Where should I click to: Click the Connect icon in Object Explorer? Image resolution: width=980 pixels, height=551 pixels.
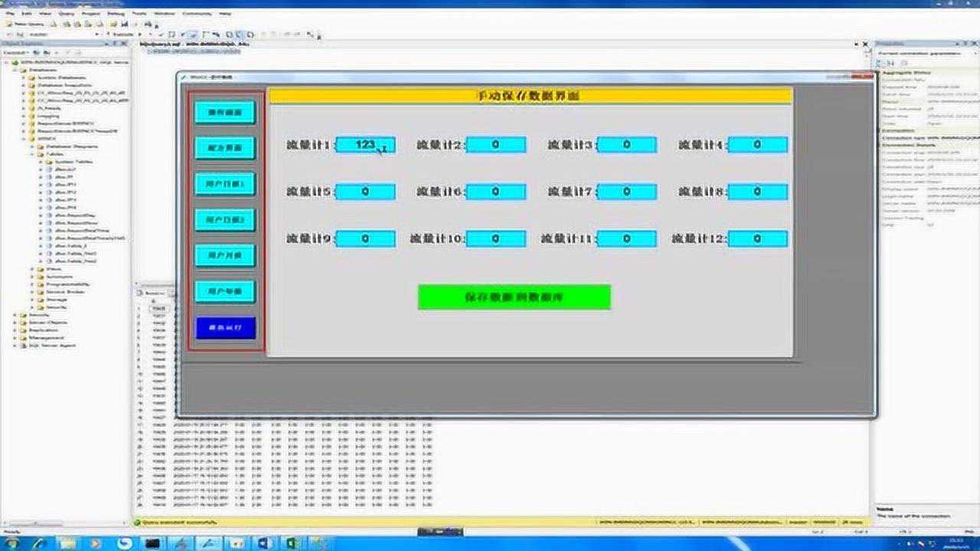point(14,52)
